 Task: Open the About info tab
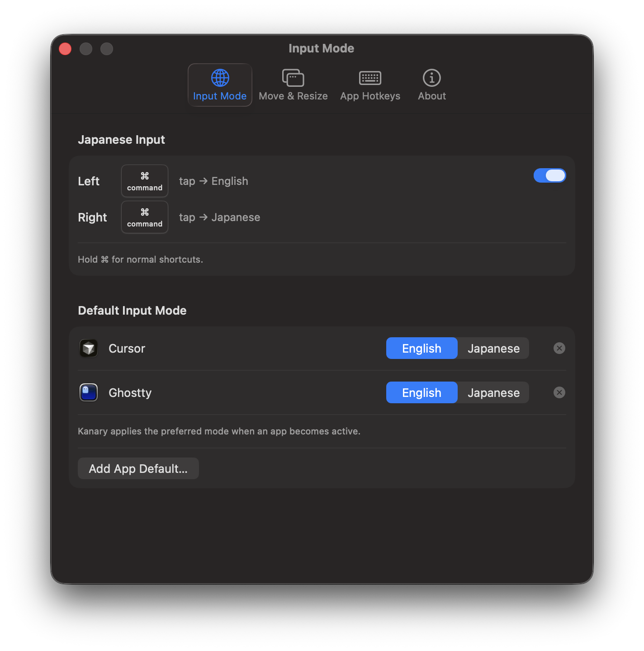431,85
